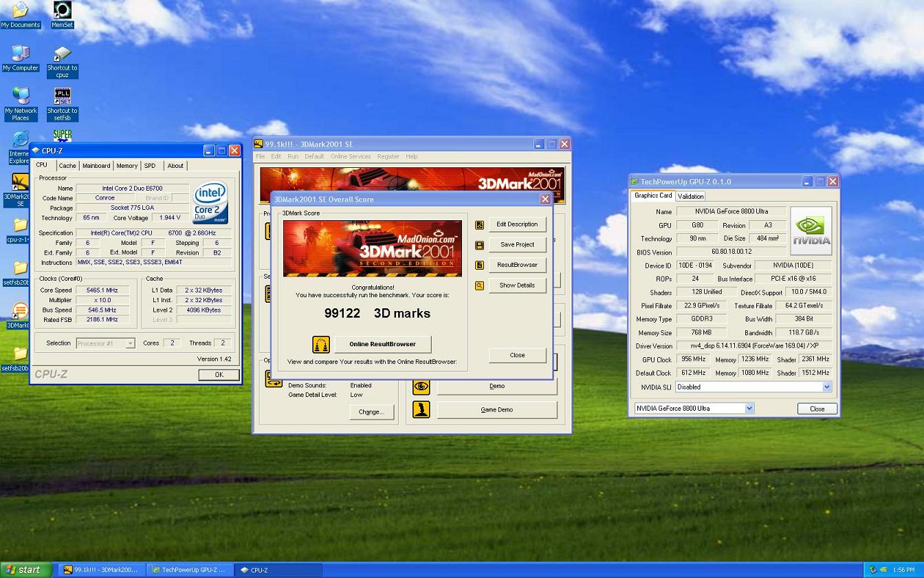Click the Core Speed value 5465.1 MHz
The height and width of the screenshot is (578, 924).
[x=102, y=290]
